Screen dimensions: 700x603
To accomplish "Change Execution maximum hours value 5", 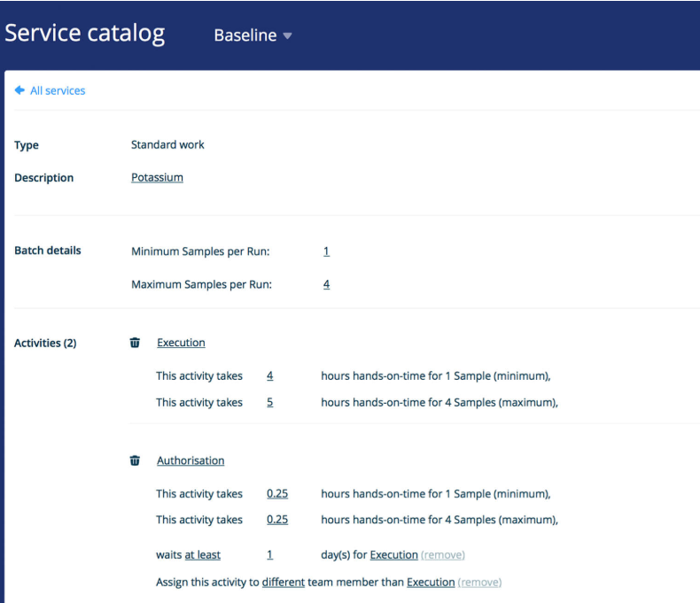I will pyautogui.click(x=269, y=402).
